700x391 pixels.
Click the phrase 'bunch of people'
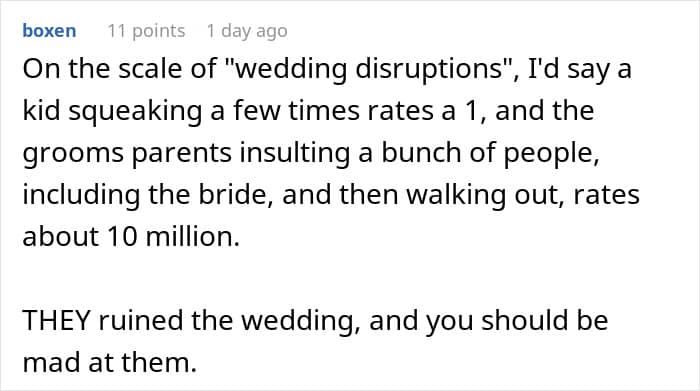click(488, 153)
